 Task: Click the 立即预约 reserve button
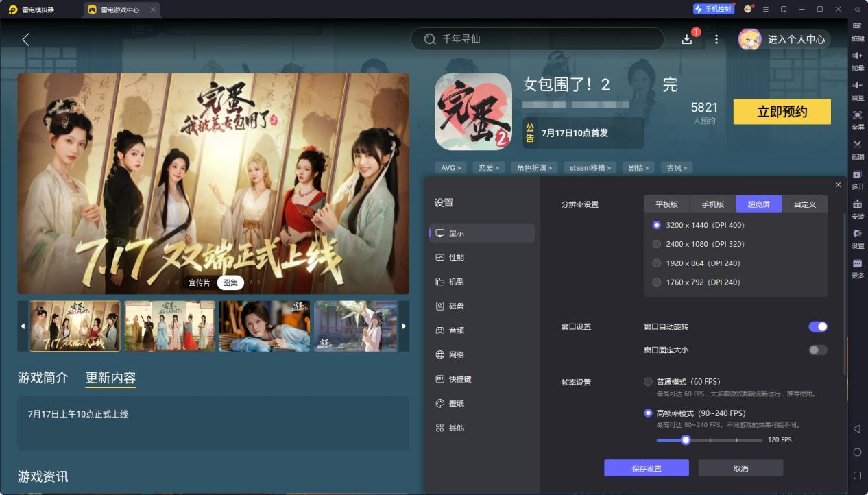click(x=782, y=112)
